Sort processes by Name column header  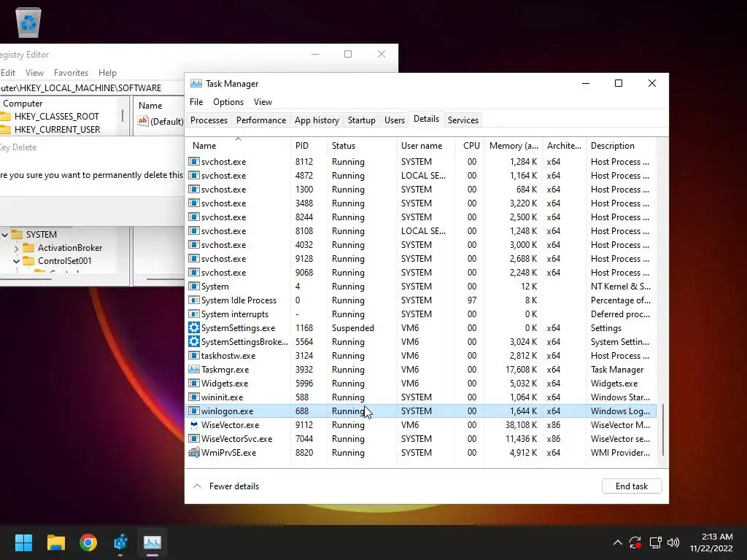[239, 146]
